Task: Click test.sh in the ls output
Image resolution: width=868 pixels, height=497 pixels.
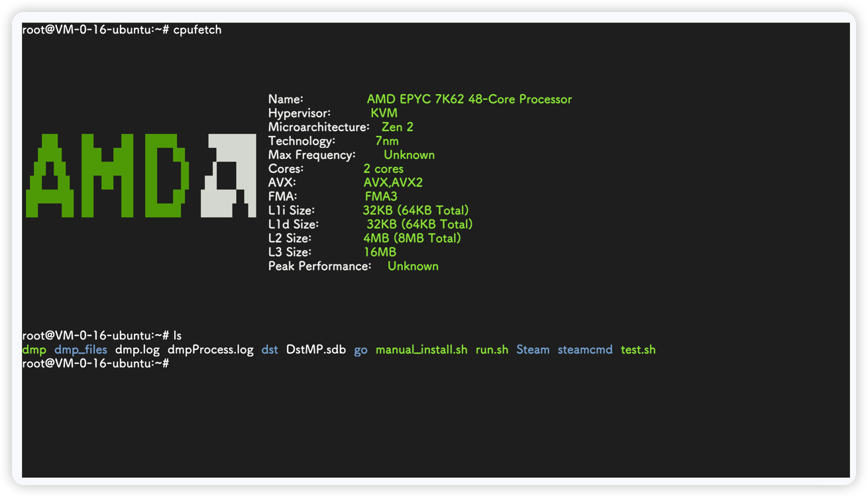Action: 637,349
